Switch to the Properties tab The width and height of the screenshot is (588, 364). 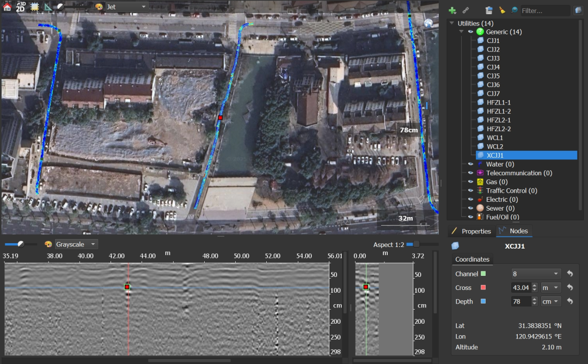471,231
